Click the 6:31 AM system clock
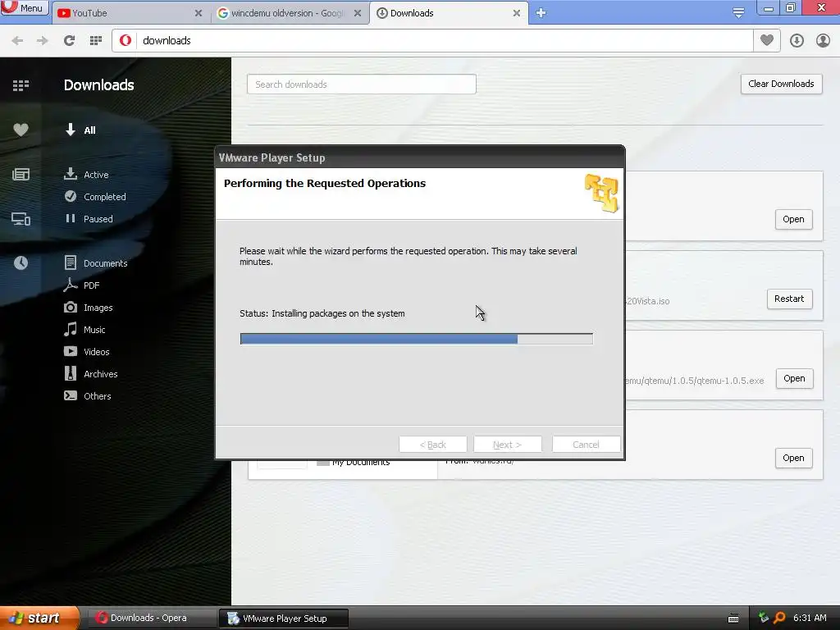Image resolution: width=840 pixels, height=630 pixels. 810,618
